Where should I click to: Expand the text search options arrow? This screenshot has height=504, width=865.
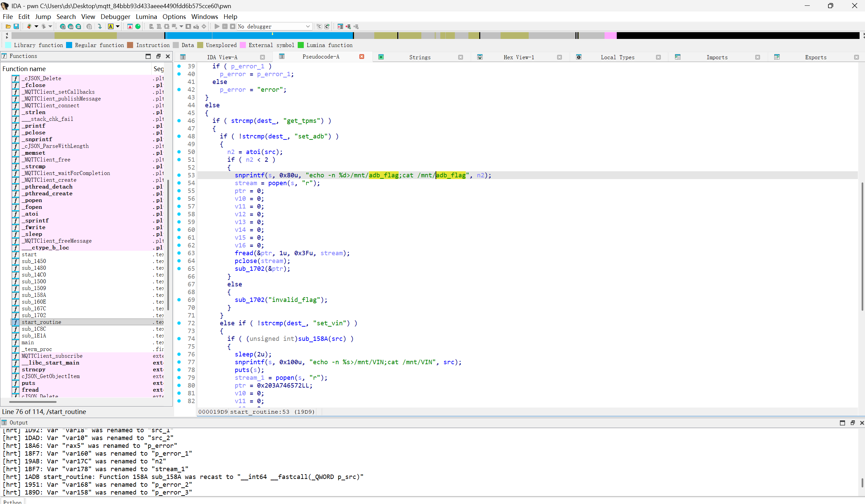(118, 26)
